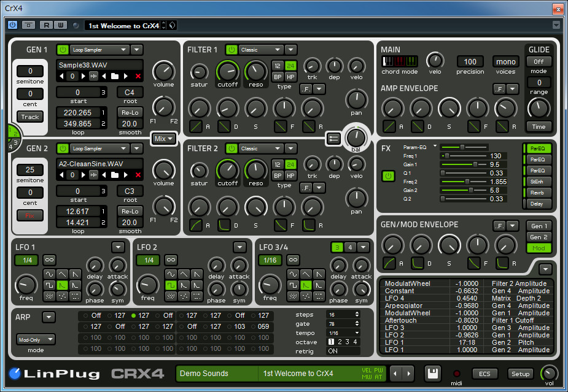Click GEN 1 semitone value field
The image size is (568, 392).
tap(30, 71)
